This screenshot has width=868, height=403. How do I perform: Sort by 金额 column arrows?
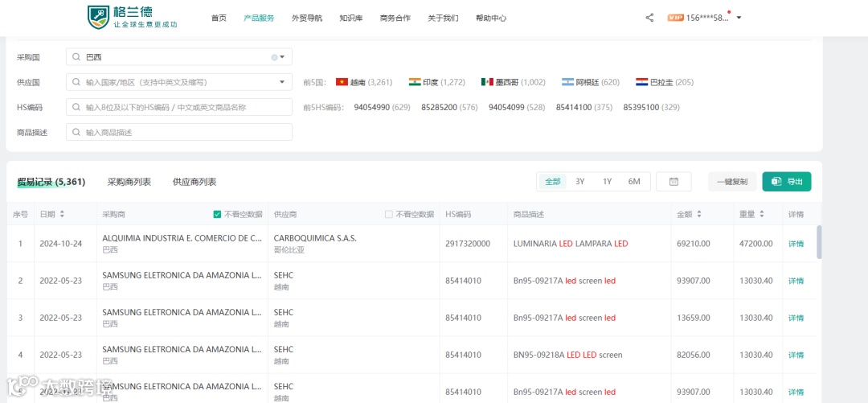[x=699, y=214]
